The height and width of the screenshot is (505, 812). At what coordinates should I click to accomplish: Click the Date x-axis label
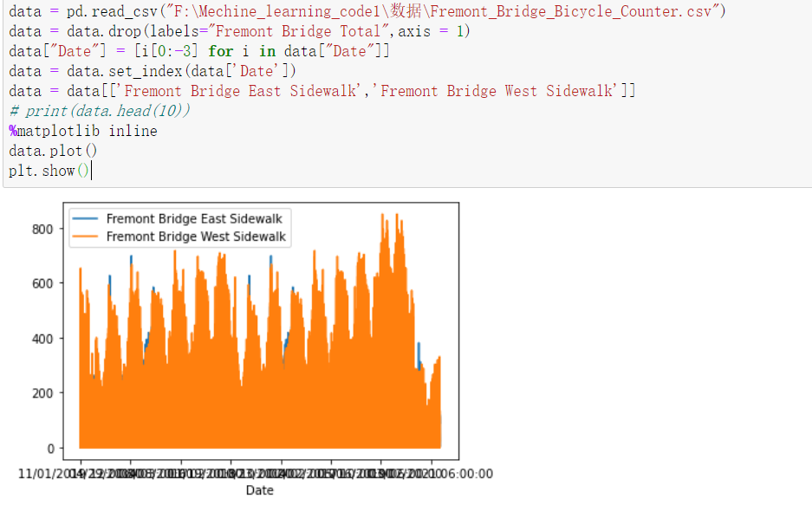(x=259, y=490)
